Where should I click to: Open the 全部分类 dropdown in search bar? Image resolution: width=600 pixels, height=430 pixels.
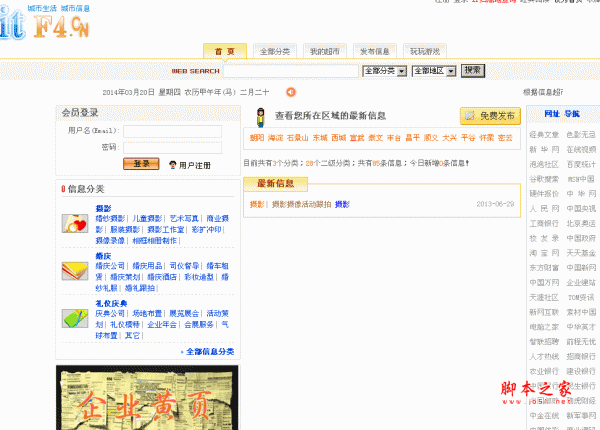[x=384, y=71]
